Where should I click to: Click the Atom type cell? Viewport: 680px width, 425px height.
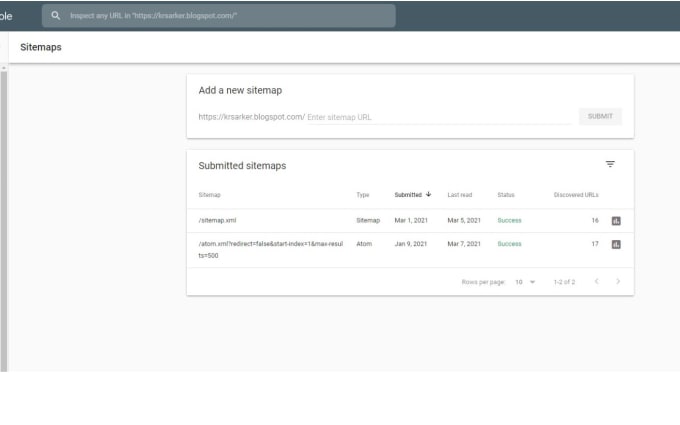pyautogui.click(x=364, y=244)
